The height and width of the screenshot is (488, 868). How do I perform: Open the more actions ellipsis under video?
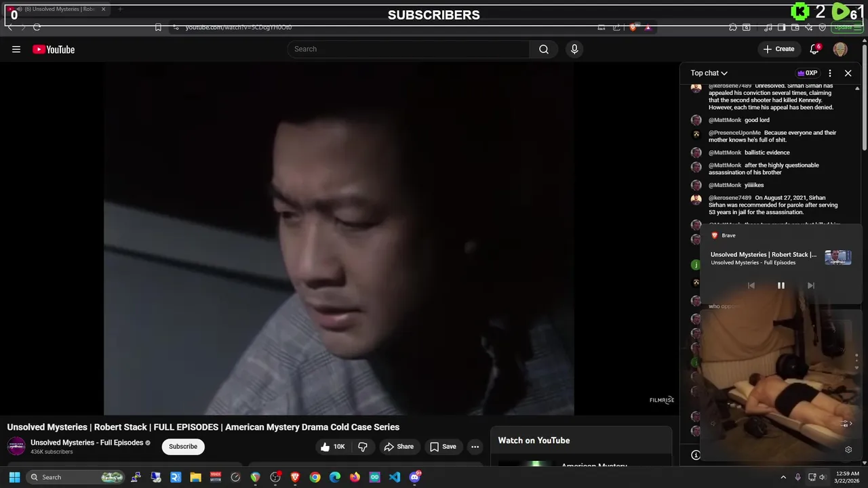[x=475, y=447]
